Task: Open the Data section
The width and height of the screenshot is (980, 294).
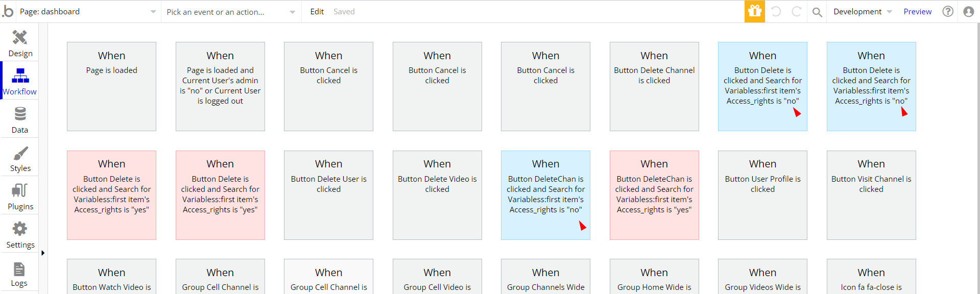Action: [x=20, y=120]
